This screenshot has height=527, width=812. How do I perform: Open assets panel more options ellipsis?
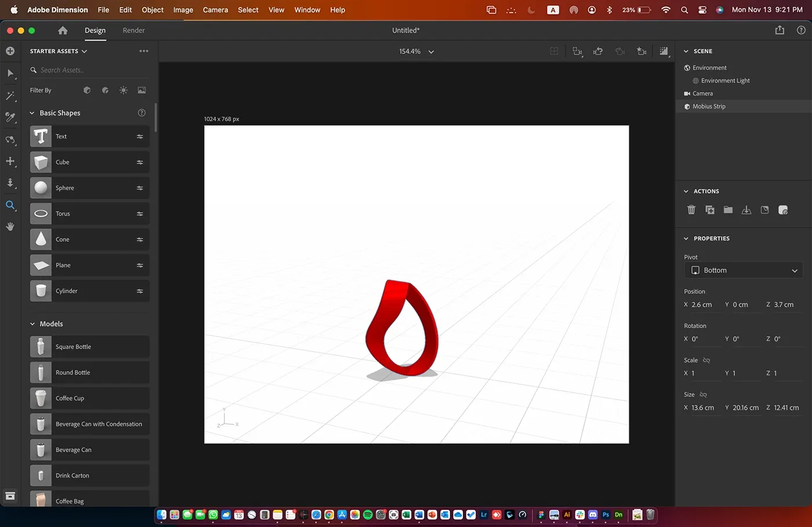point(144,51)
